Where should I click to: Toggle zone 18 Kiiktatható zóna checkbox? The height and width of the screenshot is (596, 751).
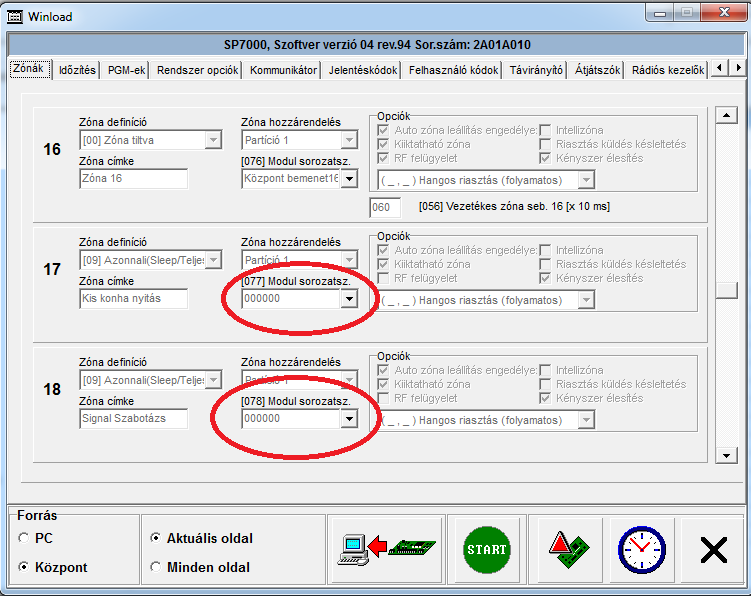point(383,384)
